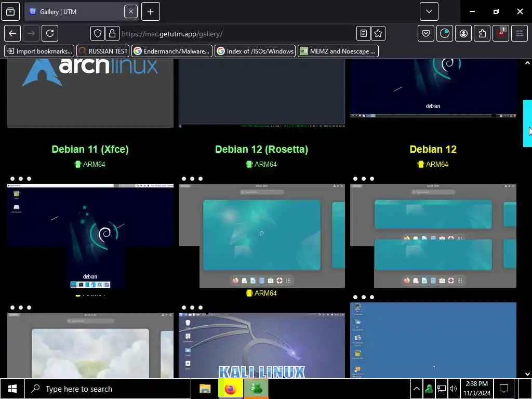The height and width of the screenshot is (399, 532).
Task: Open the network tray icon
Action: point(442,389)
